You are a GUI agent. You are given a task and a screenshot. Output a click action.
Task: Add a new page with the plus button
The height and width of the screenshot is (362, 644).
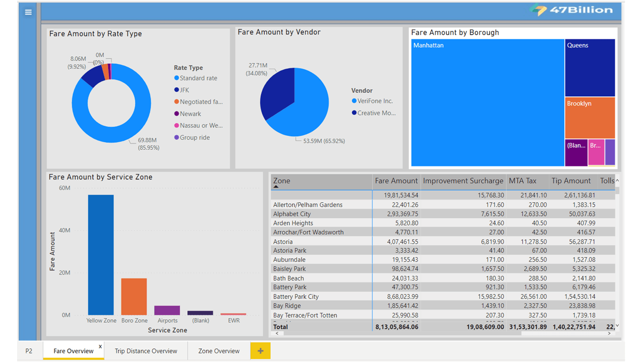260,350
